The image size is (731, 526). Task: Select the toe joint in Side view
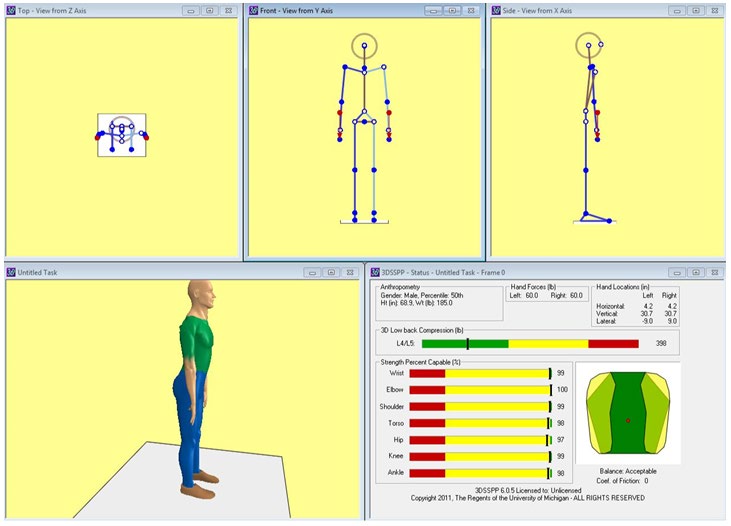(x=609, y=221)
